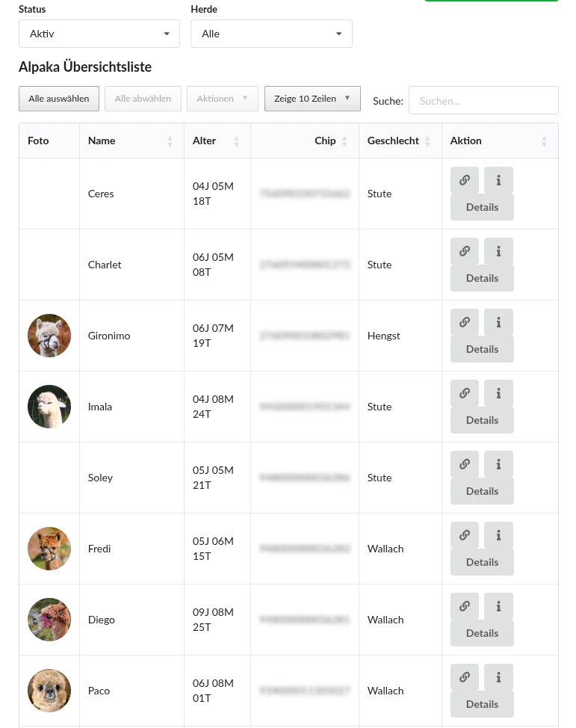Screen dimensions: 576x728
Task: Click the info icon in Fredi row
Action: (498, 535)
